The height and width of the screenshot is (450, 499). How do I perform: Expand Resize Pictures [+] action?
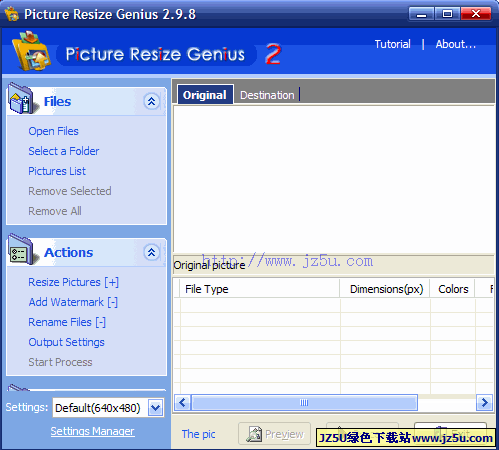(73, 282)
